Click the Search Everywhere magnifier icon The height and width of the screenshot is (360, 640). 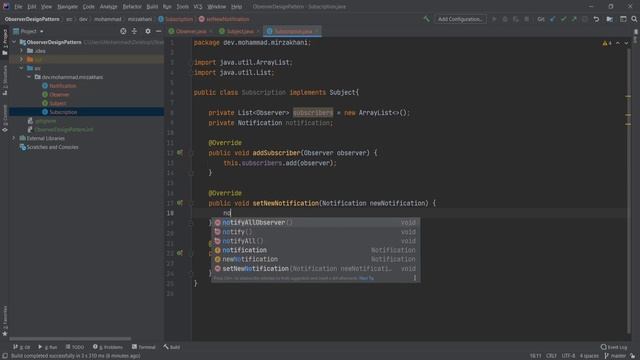click(634, 19)
